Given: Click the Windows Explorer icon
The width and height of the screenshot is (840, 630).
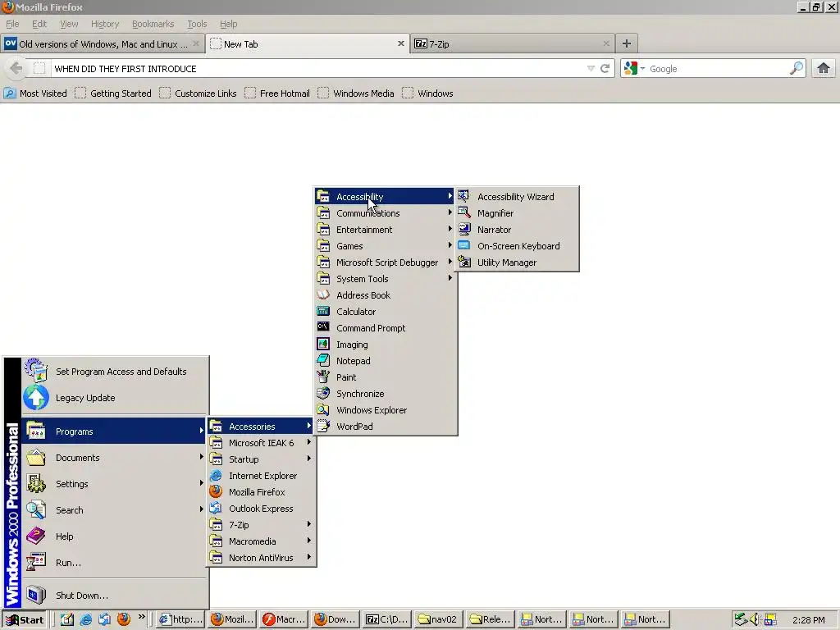Looking at the screenshot, I should pos(323,410).
